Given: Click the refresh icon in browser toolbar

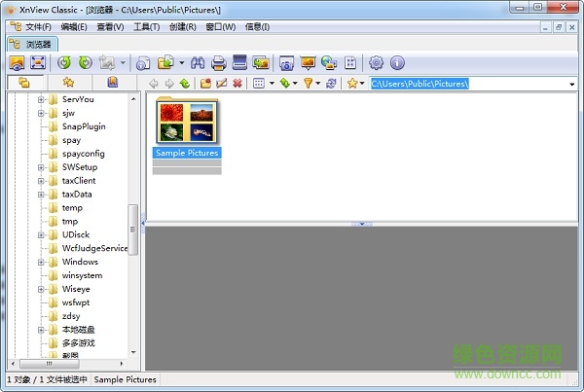Looking at the screenshot, I should click(331, 84).
